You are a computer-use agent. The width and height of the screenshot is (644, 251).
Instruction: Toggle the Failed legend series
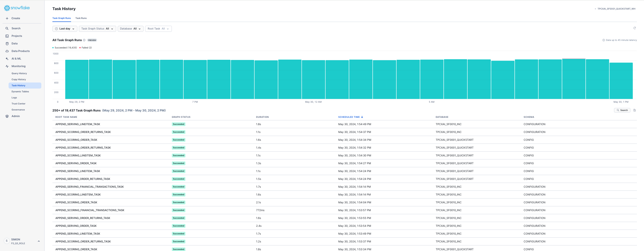(x=86, y=48)
